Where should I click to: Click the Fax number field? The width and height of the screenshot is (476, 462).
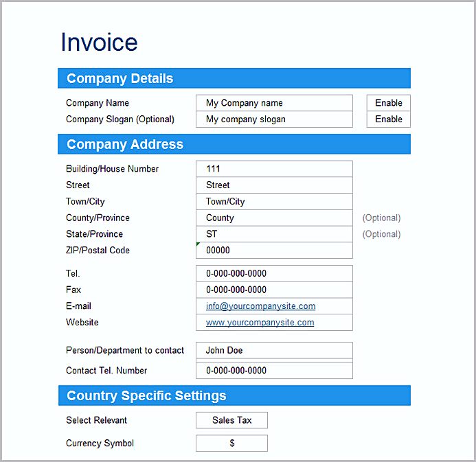tap(274, 290)
